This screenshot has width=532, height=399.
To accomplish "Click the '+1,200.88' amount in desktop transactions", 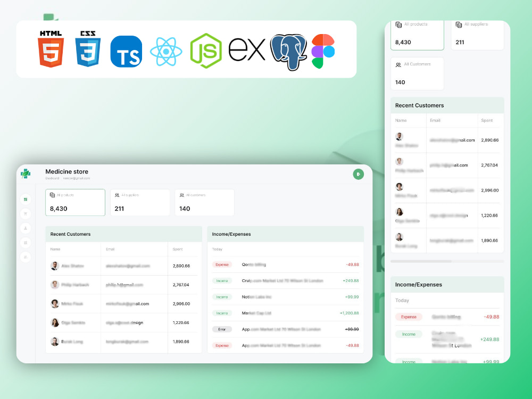I will [x=349, y=313].
